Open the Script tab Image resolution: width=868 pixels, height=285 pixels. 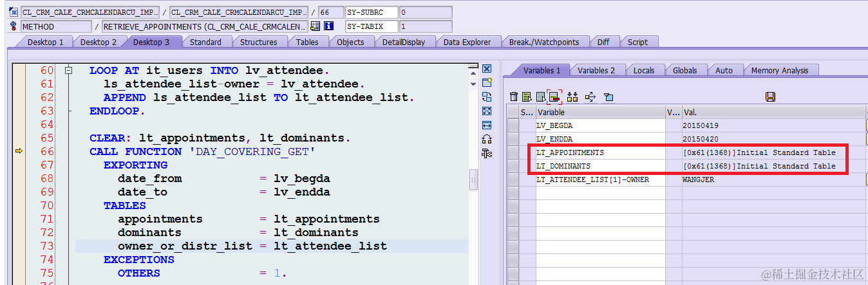pos(637,42)
